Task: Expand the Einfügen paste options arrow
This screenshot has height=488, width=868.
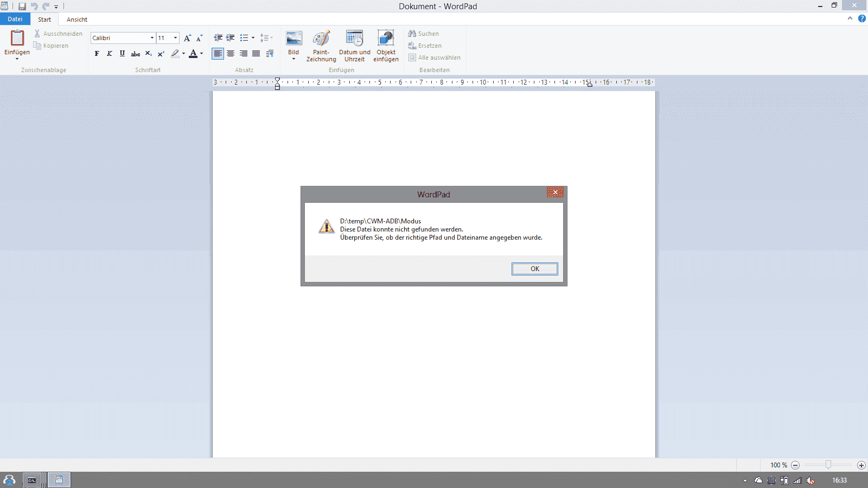Action: 17,59
